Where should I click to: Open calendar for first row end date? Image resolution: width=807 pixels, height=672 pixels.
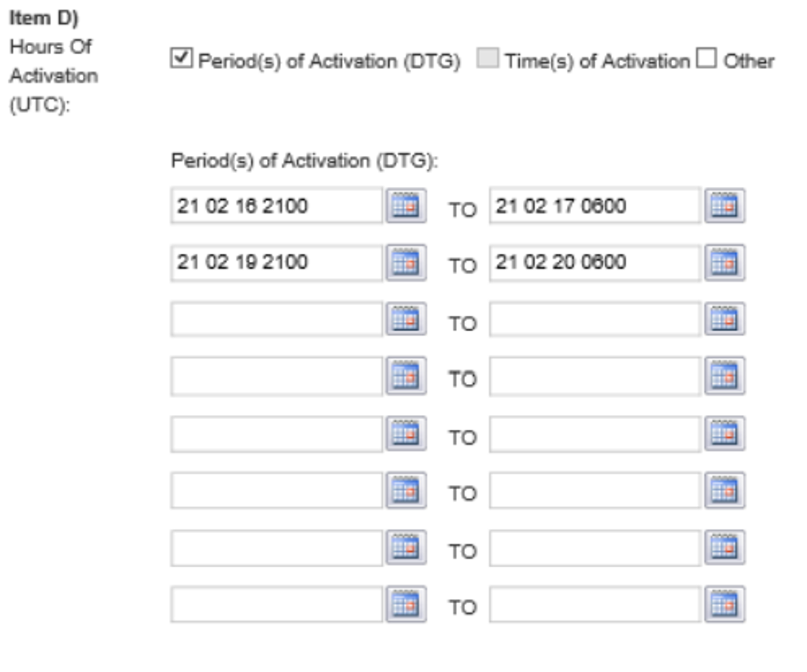[x=724, y=206]
